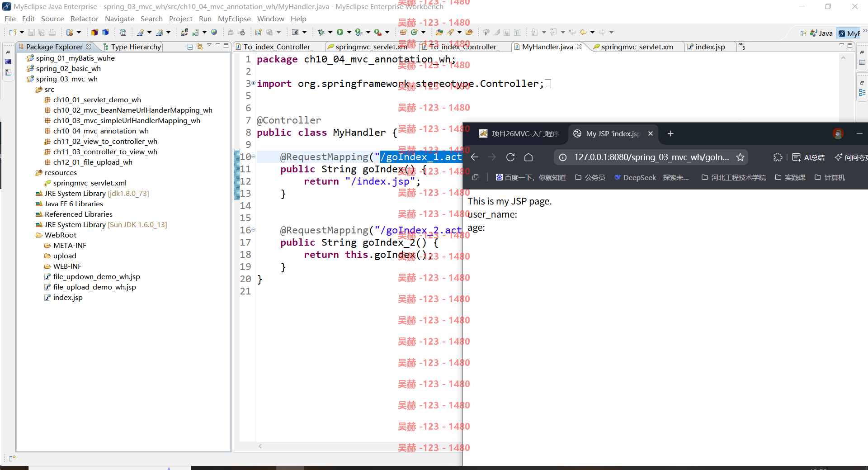
Task: Open the MyEclipse menu
Action: [234, 19]
